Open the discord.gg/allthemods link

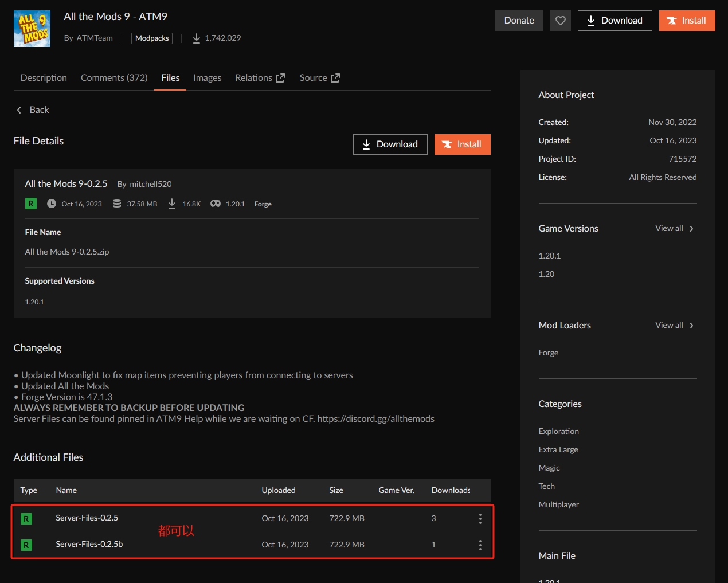pos(375,419)
